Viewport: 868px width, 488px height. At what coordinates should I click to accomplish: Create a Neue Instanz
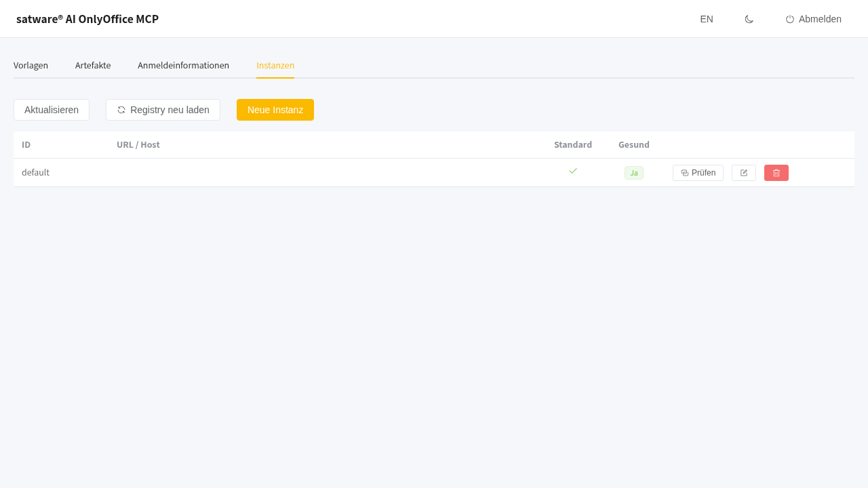275,110
